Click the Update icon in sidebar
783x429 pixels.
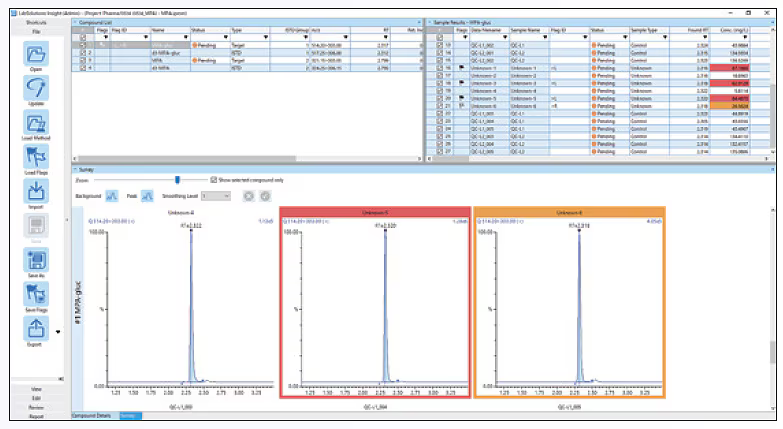[36, 91]
